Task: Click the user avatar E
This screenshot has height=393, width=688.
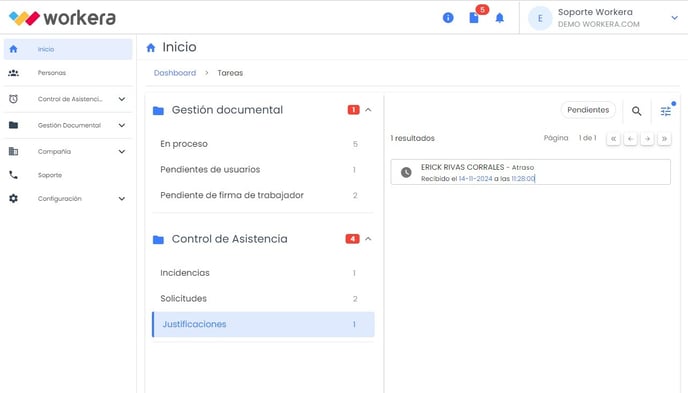Action: coord(540,18)
